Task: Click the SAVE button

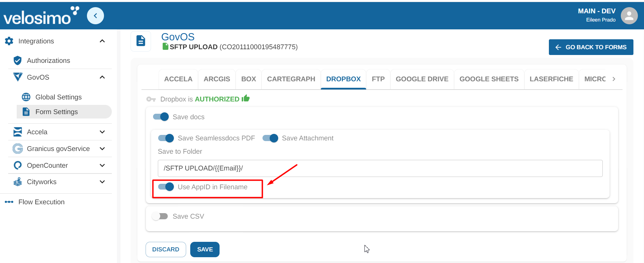Action: pos(205,249)
